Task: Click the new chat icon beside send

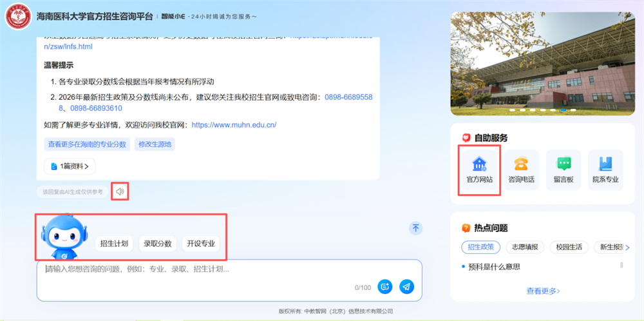Action: tap(386, 286)
